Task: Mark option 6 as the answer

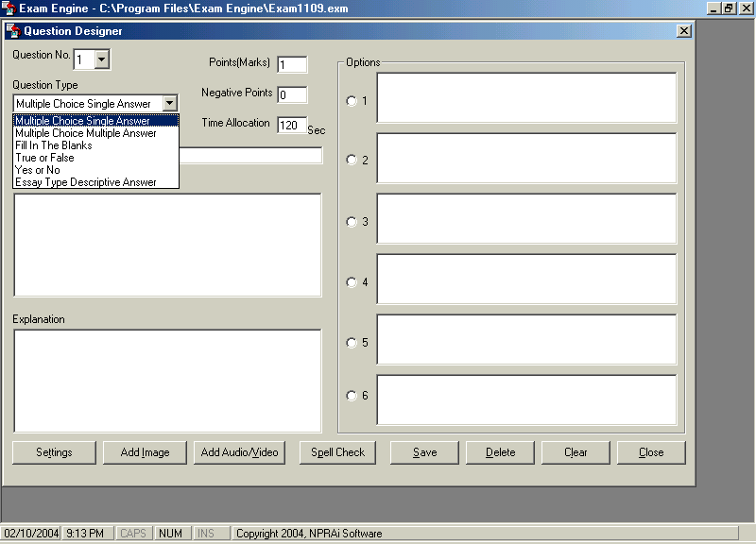Action: (352, 396)
